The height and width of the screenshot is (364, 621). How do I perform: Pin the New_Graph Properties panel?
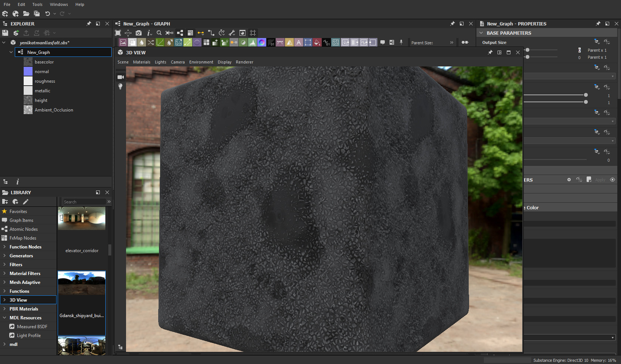coord(598,23)
